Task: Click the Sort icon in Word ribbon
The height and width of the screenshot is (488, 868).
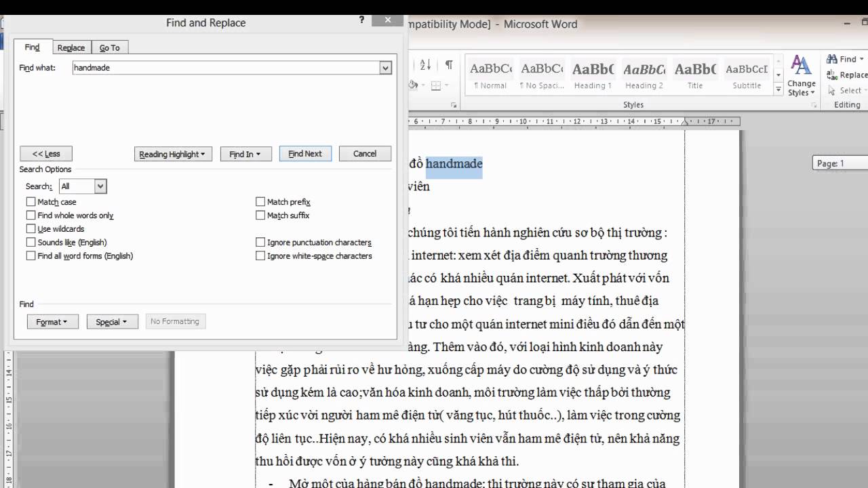Action: point(425,65)
